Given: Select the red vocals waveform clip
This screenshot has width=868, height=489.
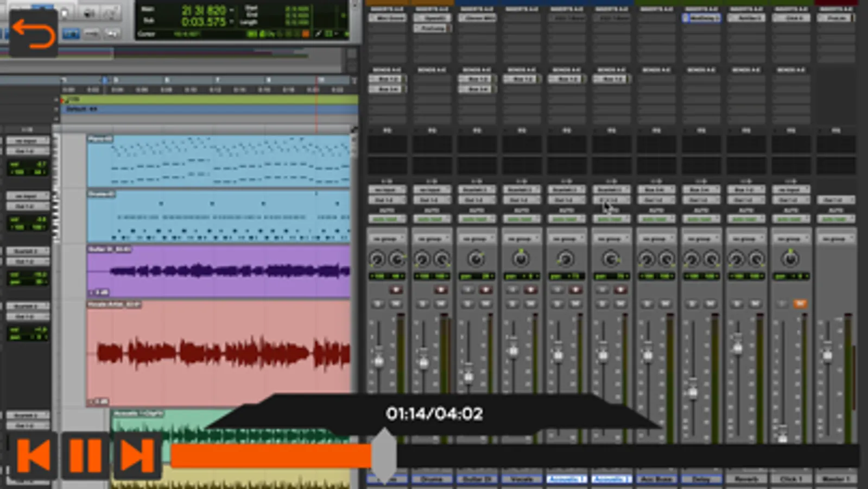Looking at the screenshot, I should (x=219, y=353).
